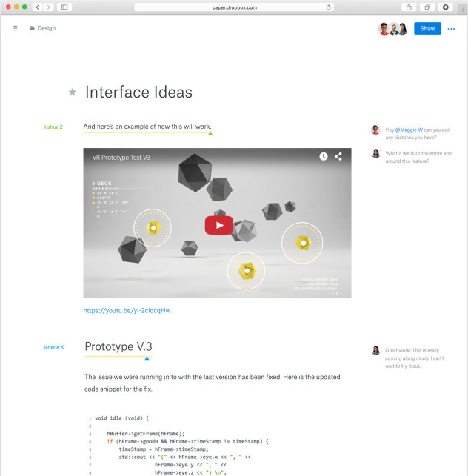Click first collaborator avatar in header

tap(384, 29)
